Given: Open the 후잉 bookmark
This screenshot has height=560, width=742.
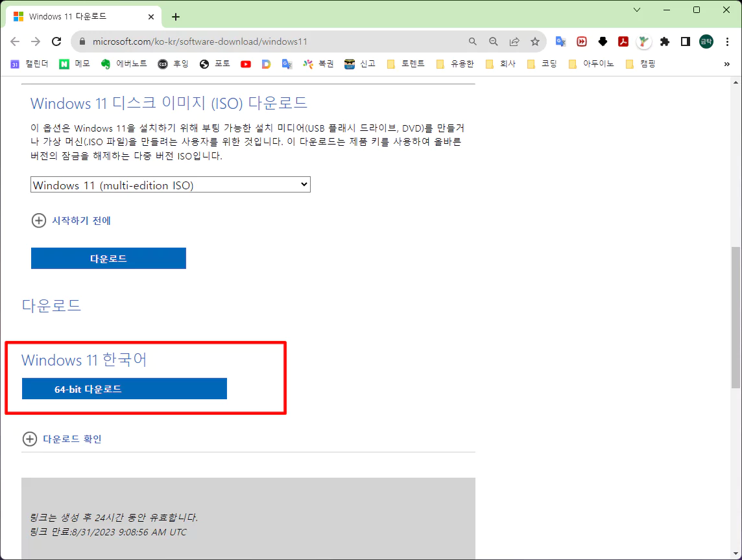Looking at the screenshot, I should point(173,64).
